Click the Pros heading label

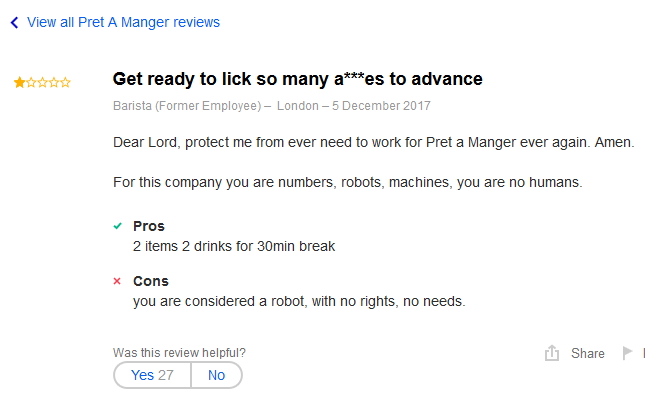click(149, 226)
